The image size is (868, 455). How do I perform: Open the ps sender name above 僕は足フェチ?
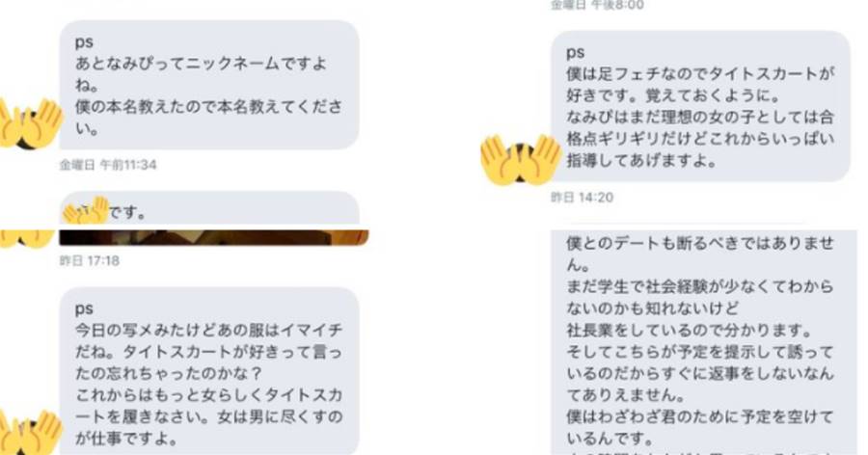coord(575,53)
